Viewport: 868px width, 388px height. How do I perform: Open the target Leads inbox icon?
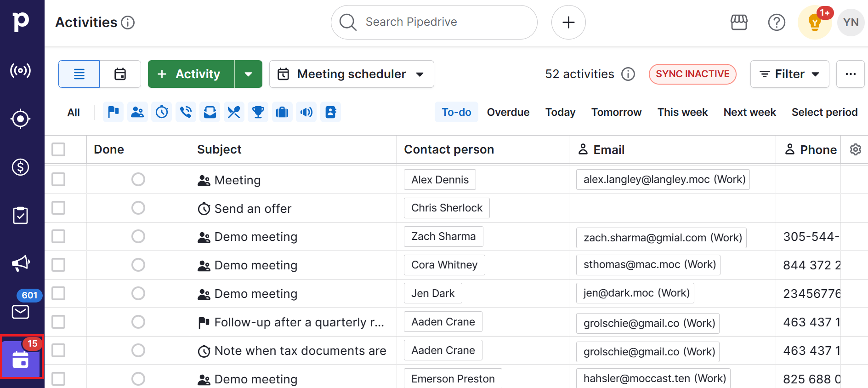coord(21,119)
